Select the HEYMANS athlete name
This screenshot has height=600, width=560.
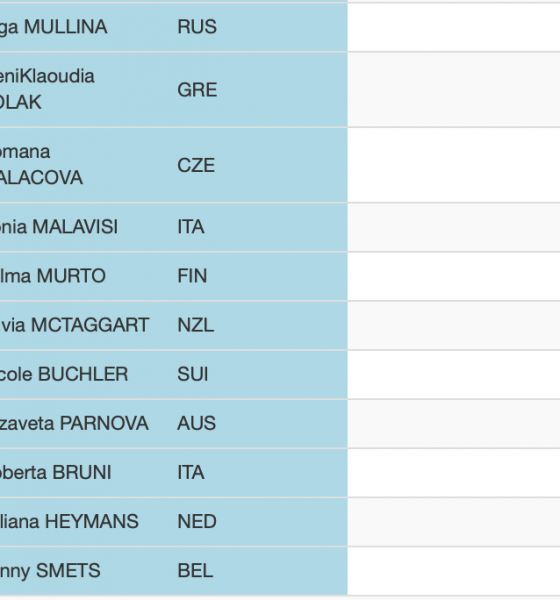pos(69,522)
